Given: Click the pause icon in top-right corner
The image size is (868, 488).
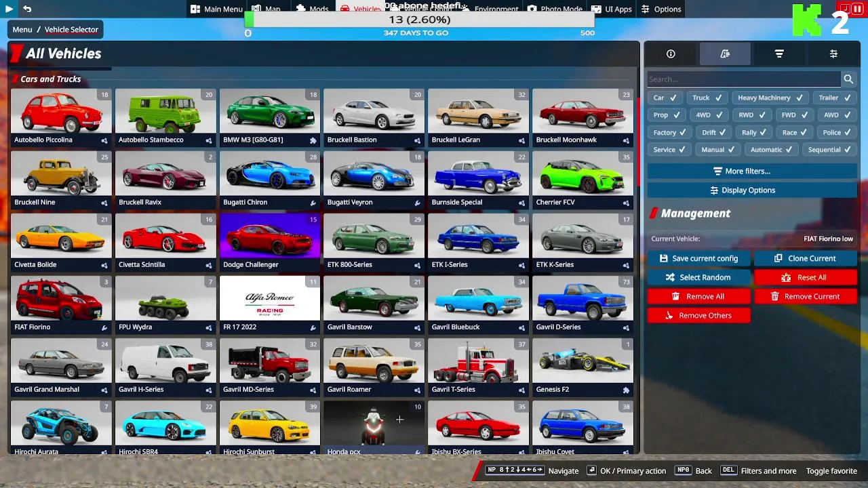Looking at the screenshot, I should [x=857, y=9].
